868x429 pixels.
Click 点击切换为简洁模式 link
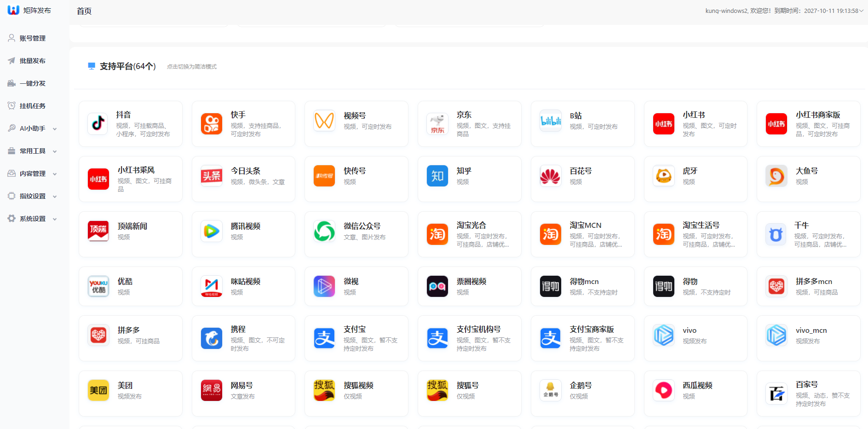pyautogui.click(x=192, y=67)
